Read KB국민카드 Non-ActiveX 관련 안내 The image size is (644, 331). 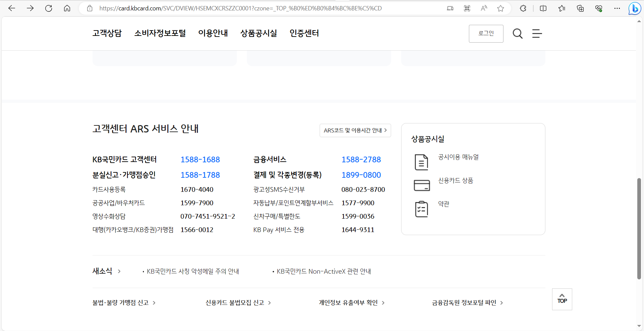point(324,271)
